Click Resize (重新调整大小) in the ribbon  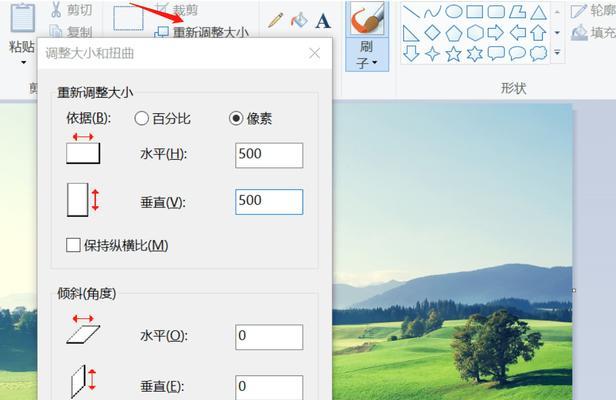[x=202, y=31]
